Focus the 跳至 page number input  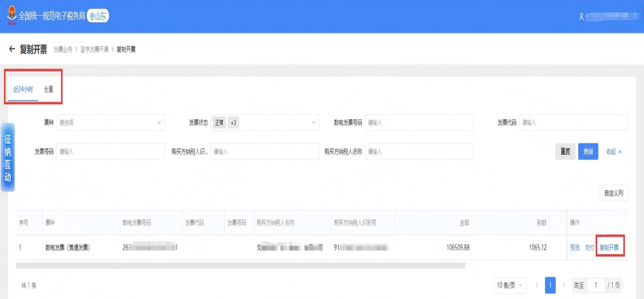tap(596, 285)
